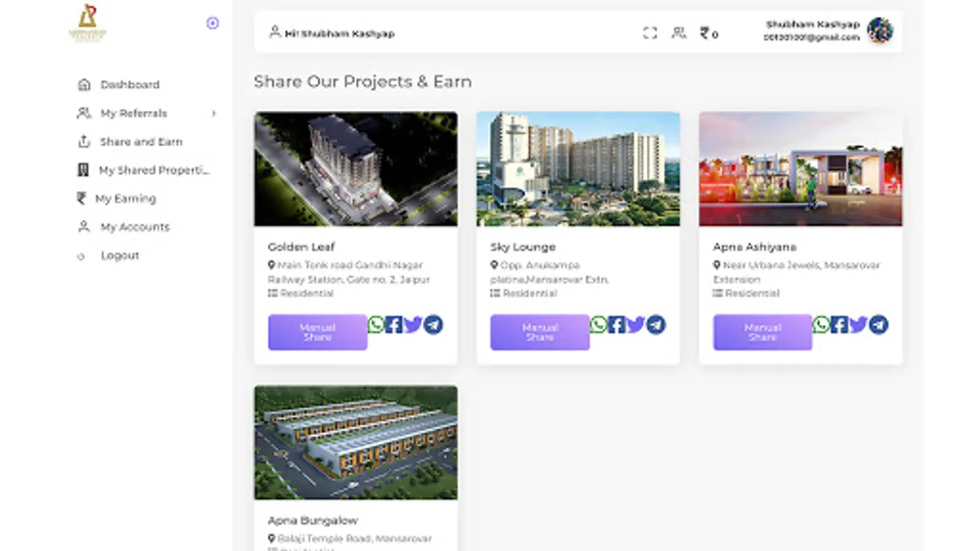Share Sky Lounge on Twitter
The height and width of the screenshot is (551, 980).
636,324
